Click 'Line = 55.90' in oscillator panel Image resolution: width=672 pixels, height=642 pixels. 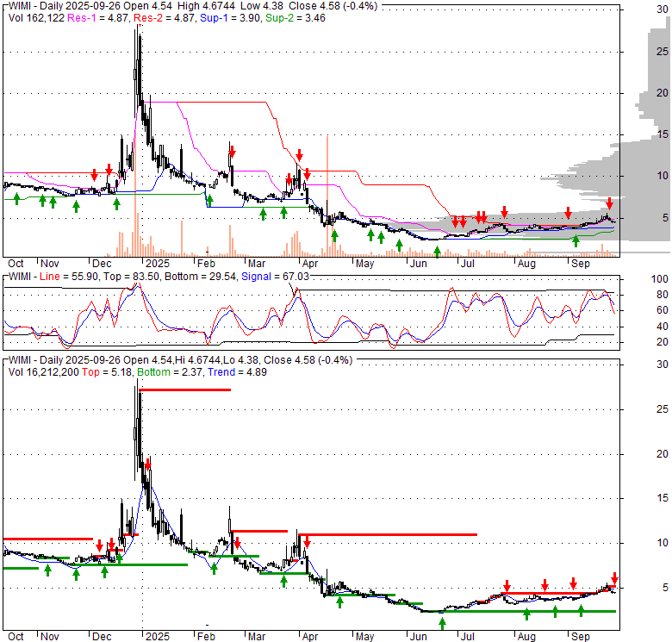(69, 277)
